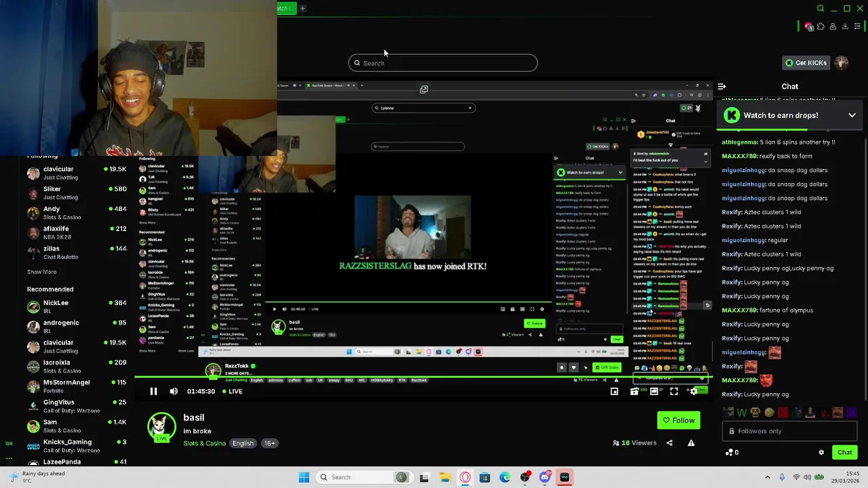Open NickLee recommended channel
Viewport: 868px width, 488px height.
point(76,306)
